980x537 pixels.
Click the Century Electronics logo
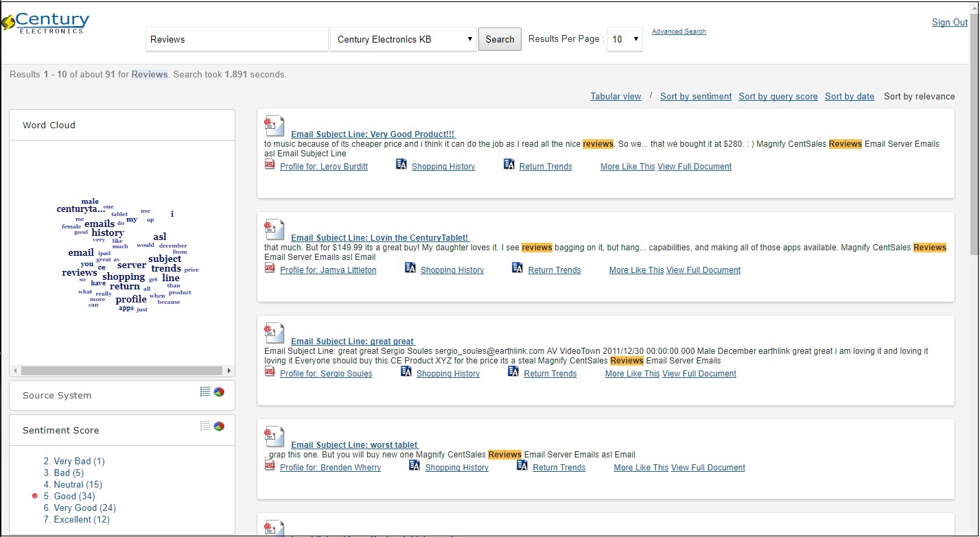[46, 22]
